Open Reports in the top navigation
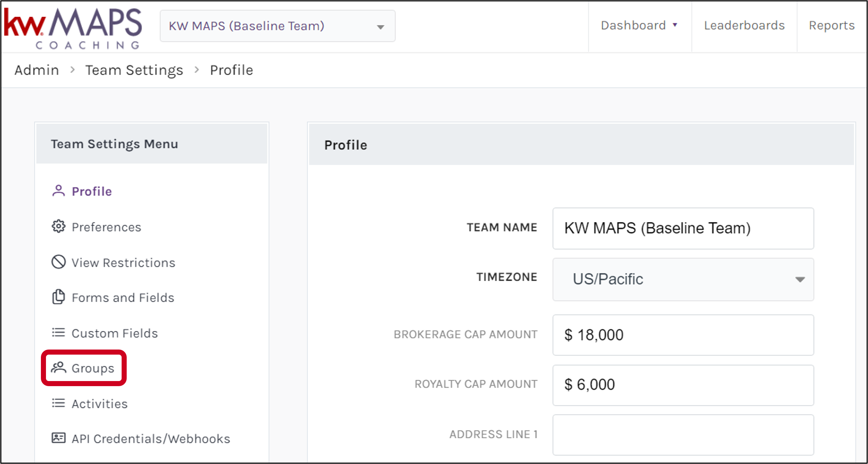The width and height of the screenshot is (868, 464). (x=832, y=25)
